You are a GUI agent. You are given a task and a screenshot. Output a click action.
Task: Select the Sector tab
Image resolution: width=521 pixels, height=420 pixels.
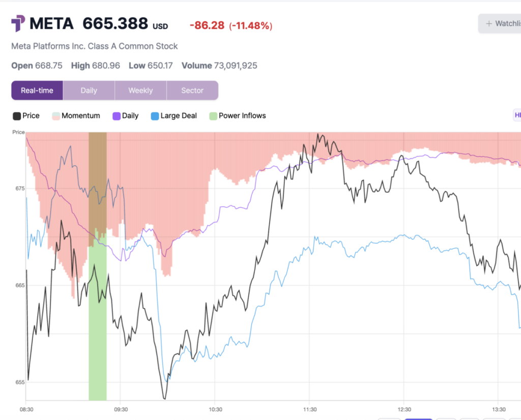pos(192,90)
